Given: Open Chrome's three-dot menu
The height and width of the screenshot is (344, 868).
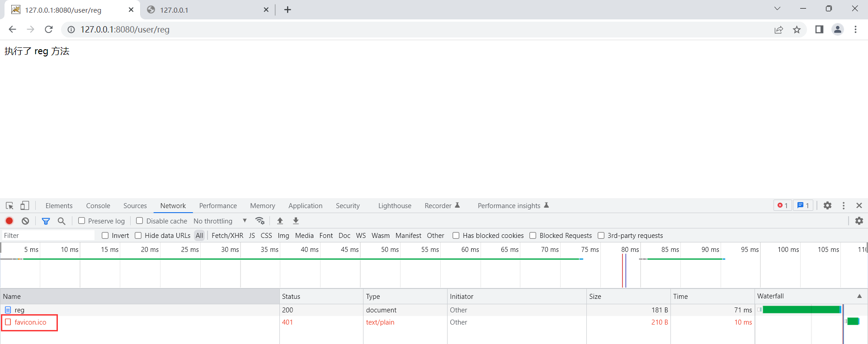Looking at the screenshot, I should 855,29.
